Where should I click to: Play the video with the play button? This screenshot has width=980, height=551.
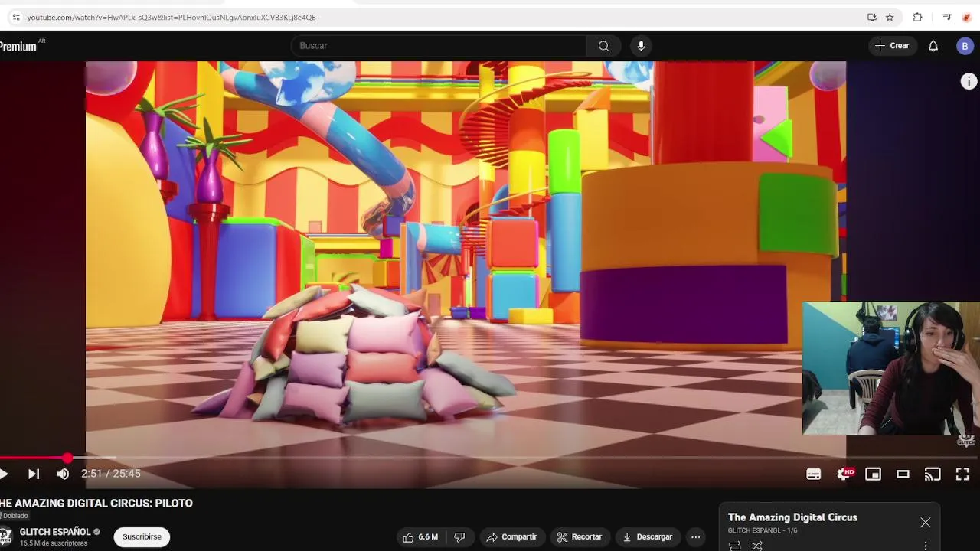point(4,474)
